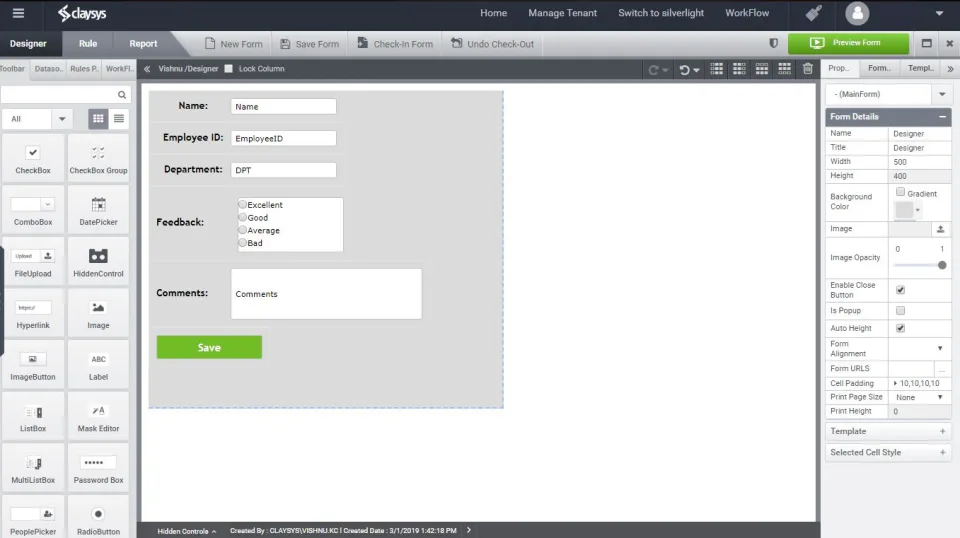Collapse the Form Details section
Viewport: 960px width, 538px height.
(942, 117)
